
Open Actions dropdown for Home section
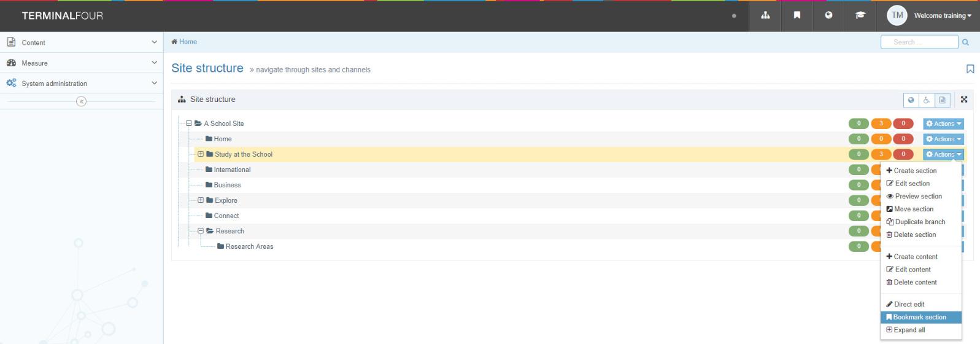click(x=943, y=139)
